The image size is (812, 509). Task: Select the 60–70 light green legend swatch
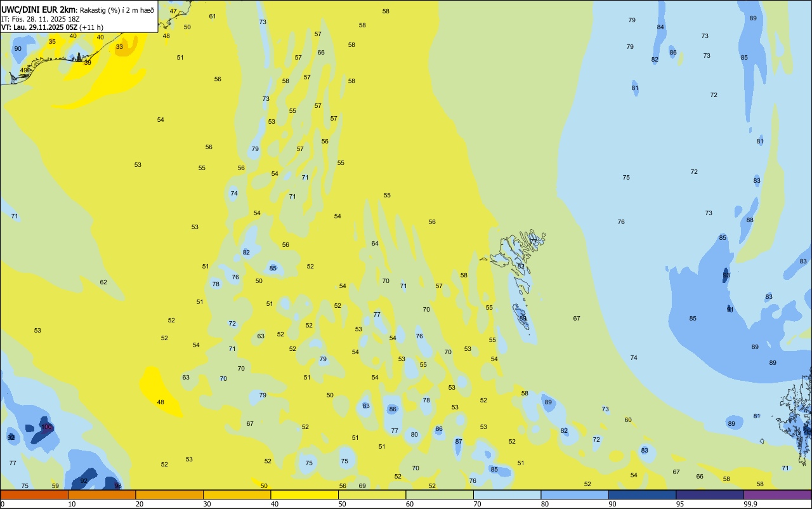[x=440, y=494]
